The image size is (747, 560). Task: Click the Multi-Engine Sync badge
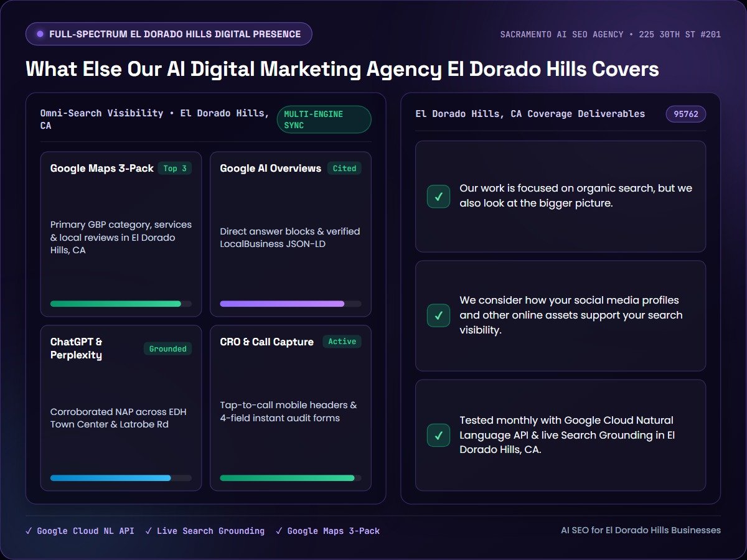(324, 119)
